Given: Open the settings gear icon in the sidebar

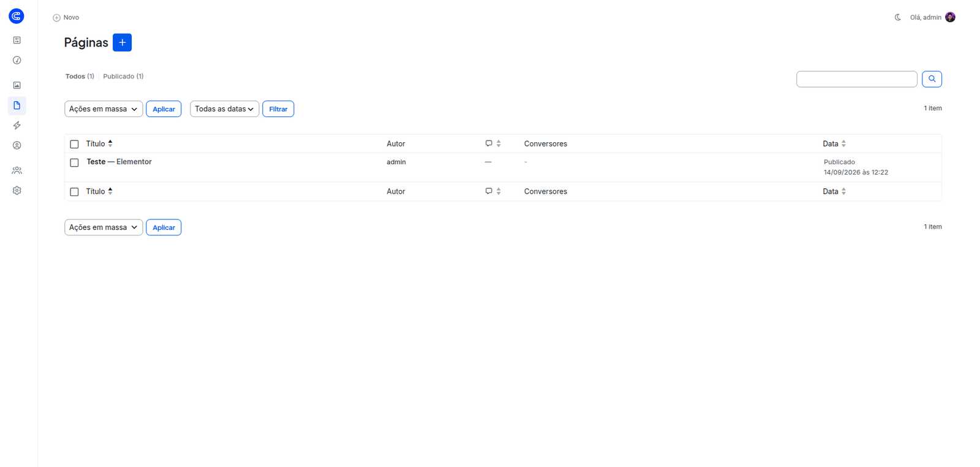Looking at the screenshot, I should pyautogui.click(x=17, y=191).
